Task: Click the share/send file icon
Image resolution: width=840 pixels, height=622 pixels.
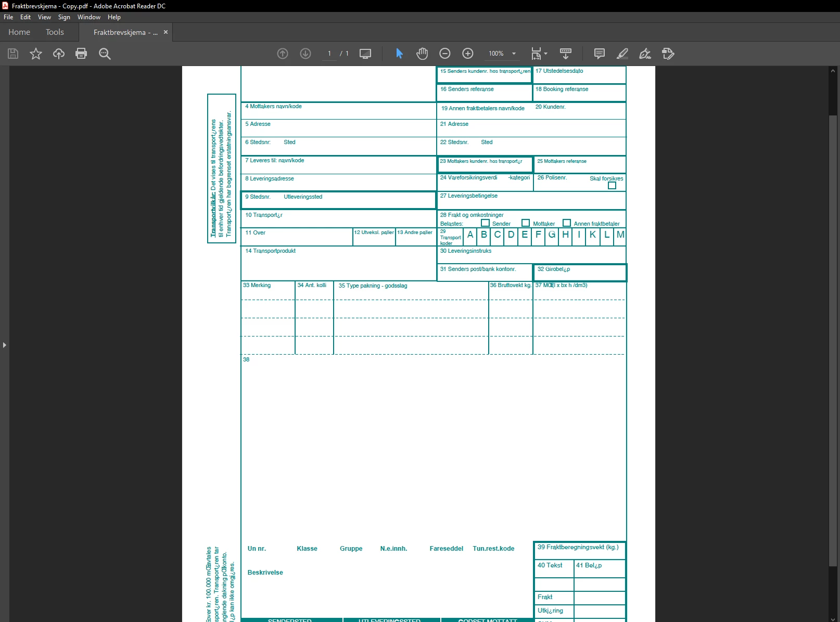Action: pos(668,54)
